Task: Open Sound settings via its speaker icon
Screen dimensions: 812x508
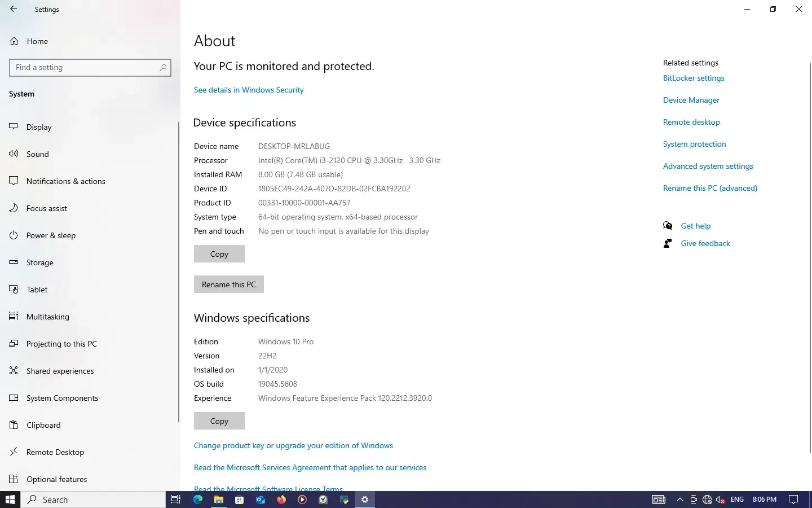Action: pos(14,154)
